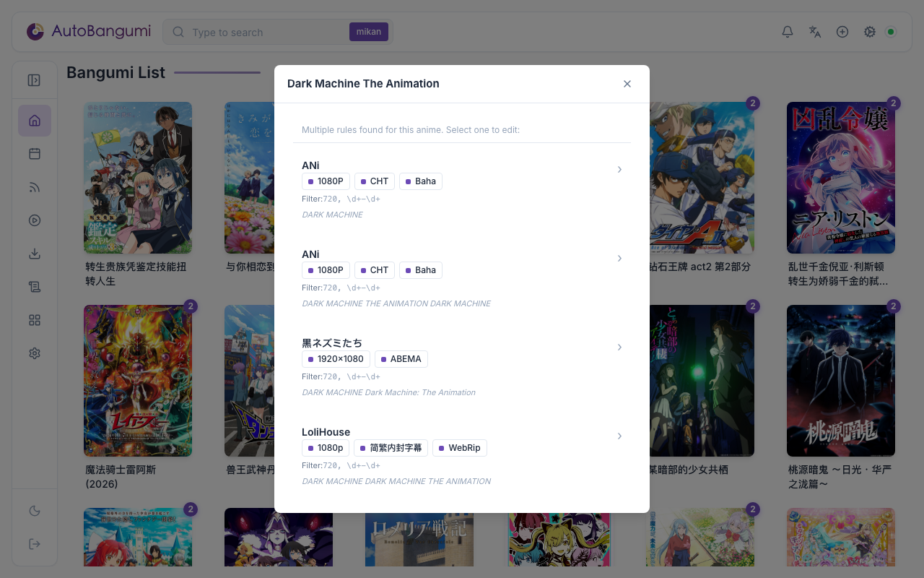Open the Player sidebar icon
924x578 pixels.
click(x=35, y=220)
